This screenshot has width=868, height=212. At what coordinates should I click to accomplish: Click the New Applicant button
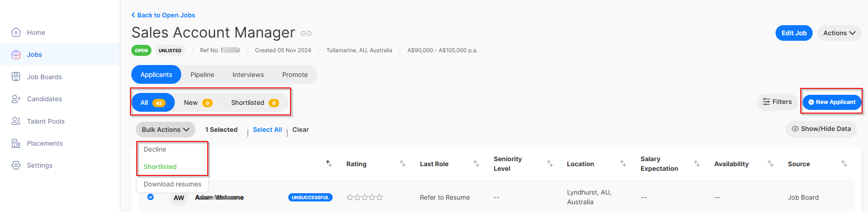click(x=832, y=102)
